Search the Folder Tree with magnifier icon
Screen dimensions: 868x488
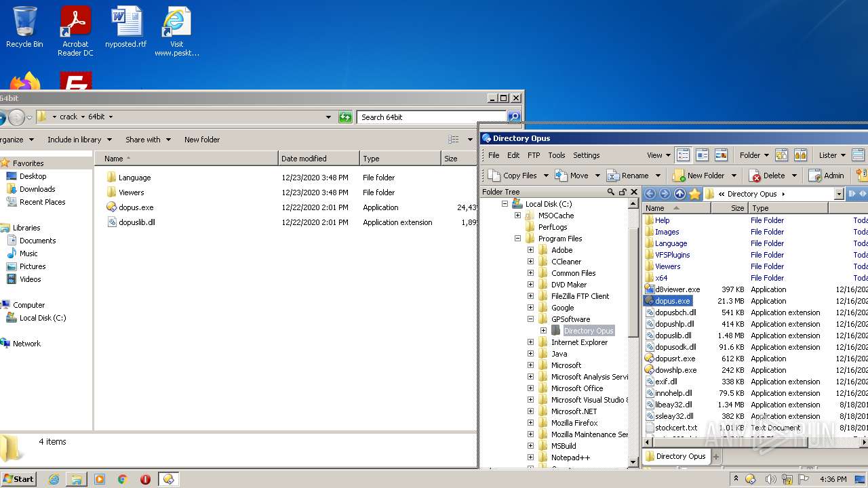(x=610, y=192)
